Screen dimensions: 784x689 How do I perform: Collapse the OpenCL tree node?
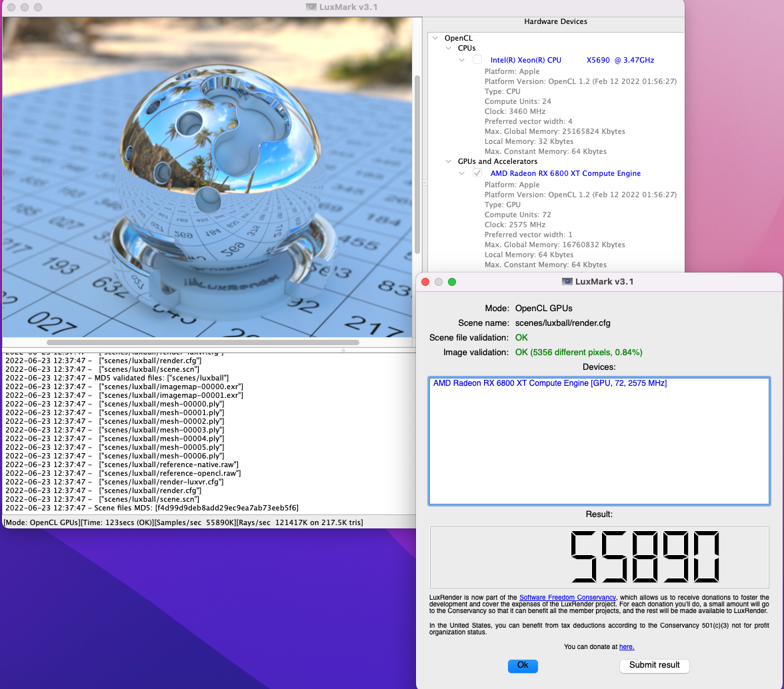(x=435, y=38)
